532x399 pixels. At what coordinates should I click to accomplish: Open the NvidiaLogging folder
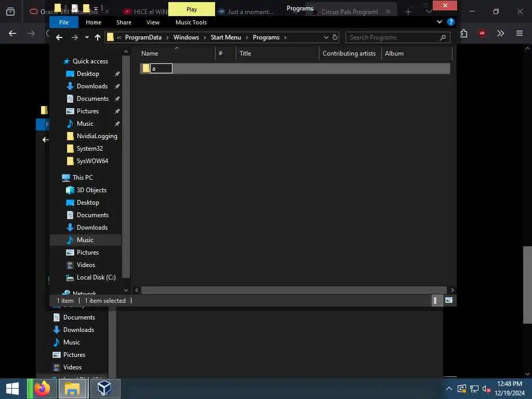click(97, 137)
